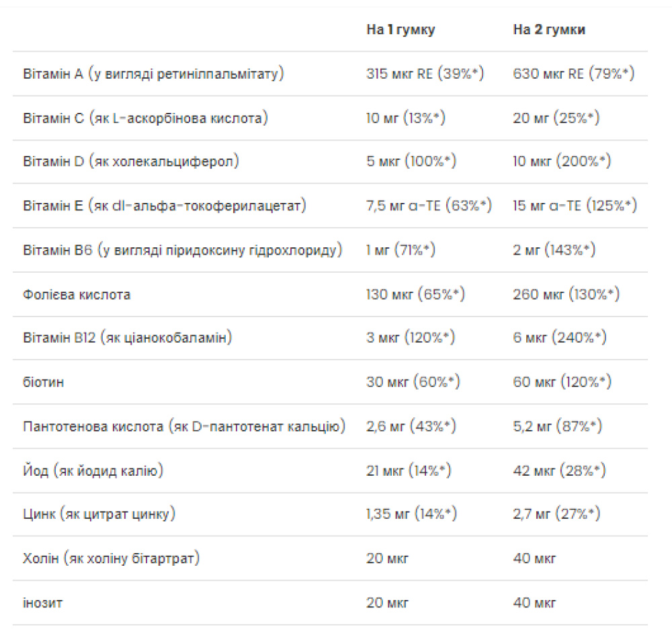Click the Холін (як холіну бітартрат) label

(x=111, y=558)
